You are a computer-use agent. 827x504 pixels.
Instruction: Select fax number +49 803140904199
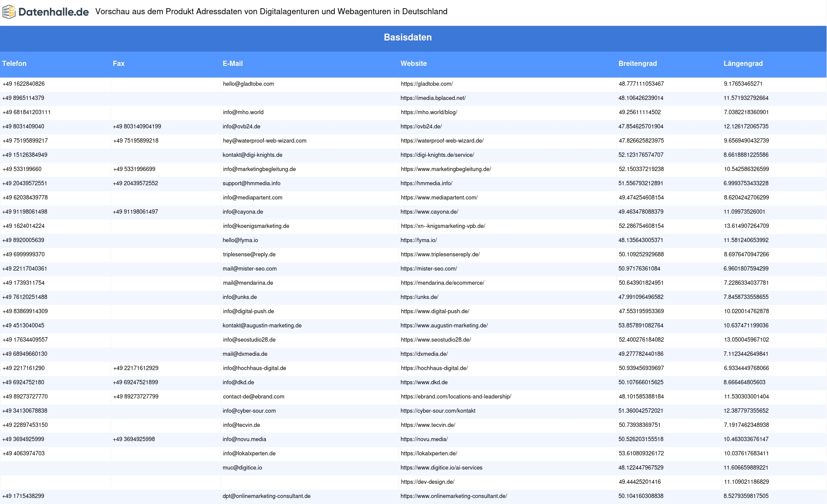[137, 127]
